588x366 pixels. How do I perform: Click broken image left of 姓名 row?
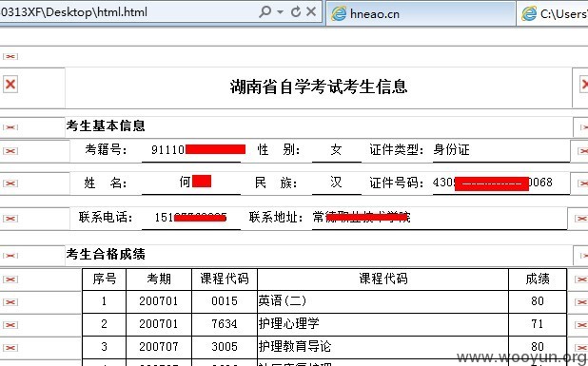[x=10, y=183]
